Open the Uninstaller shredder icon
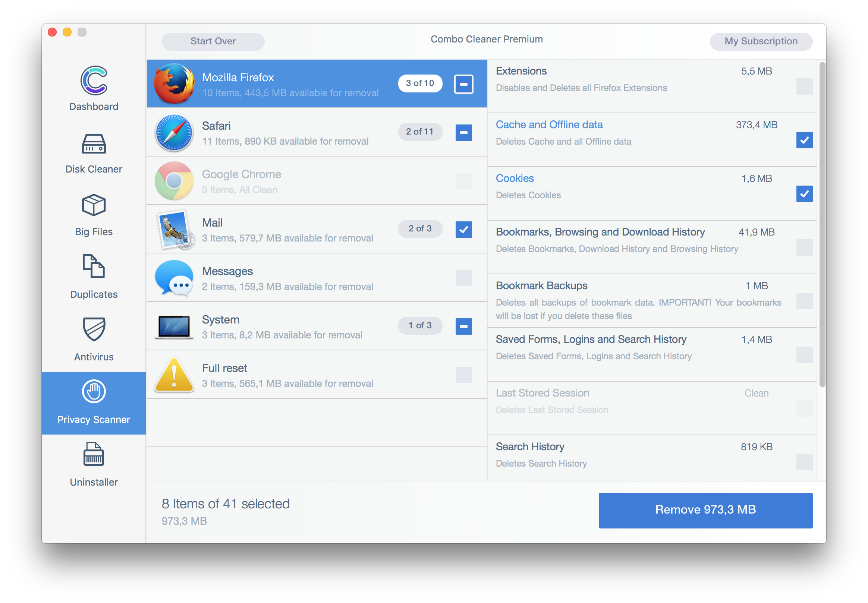Image resolution: width=868 pixels, height=603 pixels. coord(94,454)
